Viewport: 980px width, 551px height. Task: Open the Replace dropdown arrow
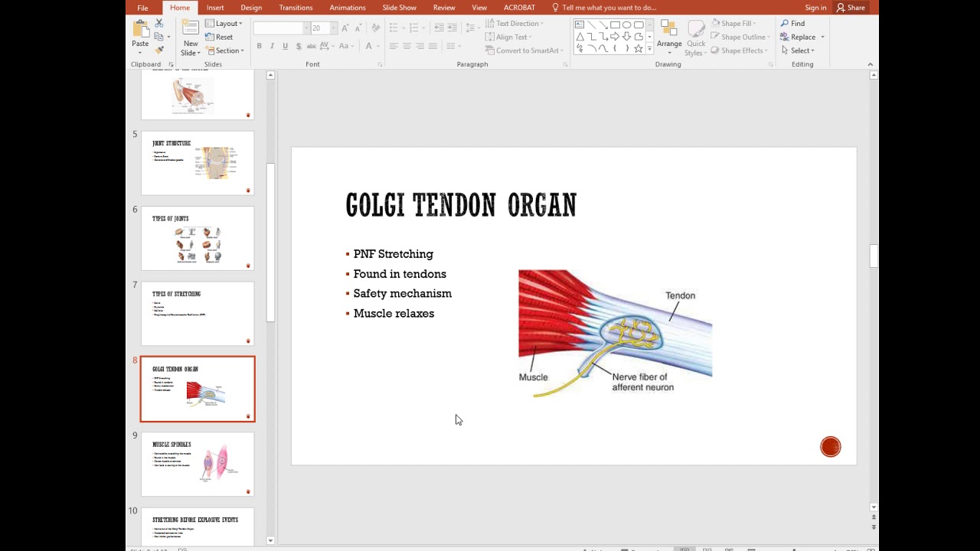click(822, 37)
